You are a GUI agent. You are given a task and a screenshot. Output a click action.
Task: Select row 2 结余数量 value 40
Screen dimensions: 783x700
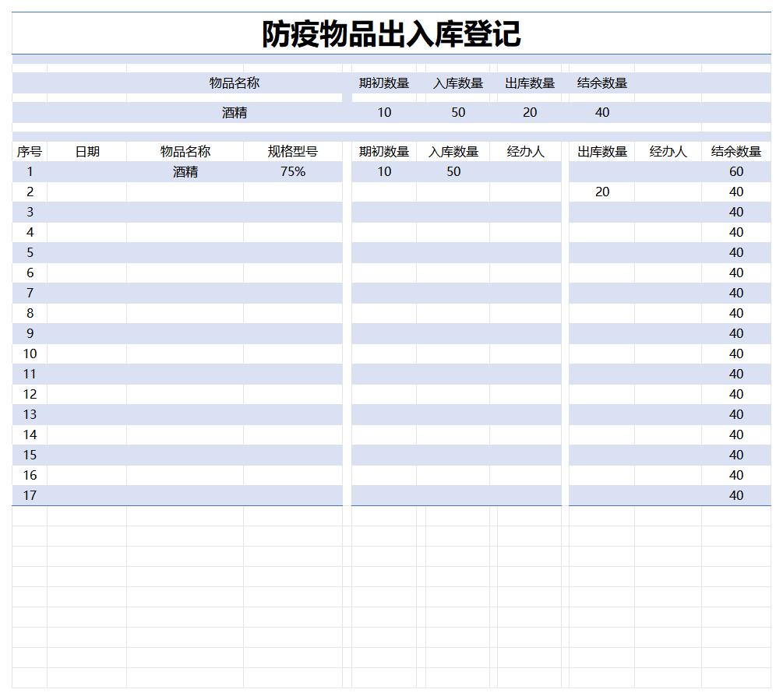(x=736, y=192)
